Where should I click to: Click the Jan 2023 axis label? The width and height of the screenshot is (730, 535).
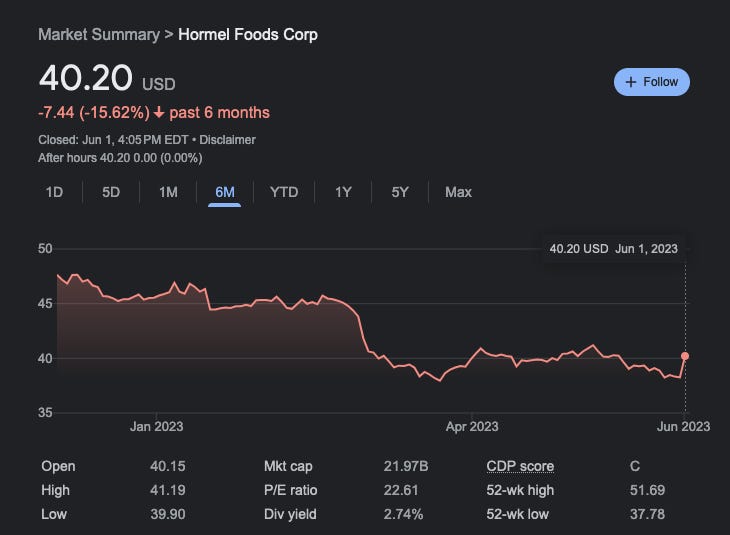156,427
